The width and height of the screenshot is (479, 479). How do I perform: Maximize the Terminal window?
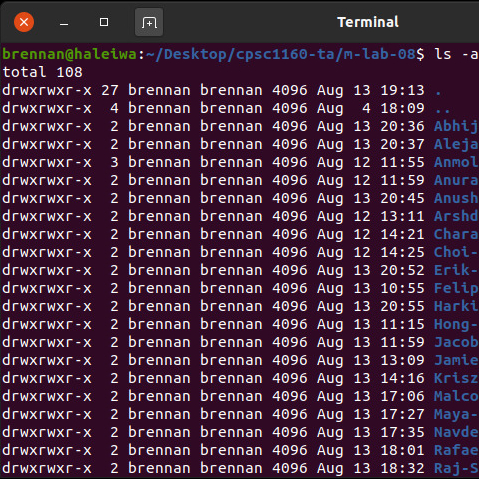tap(104, 22)
